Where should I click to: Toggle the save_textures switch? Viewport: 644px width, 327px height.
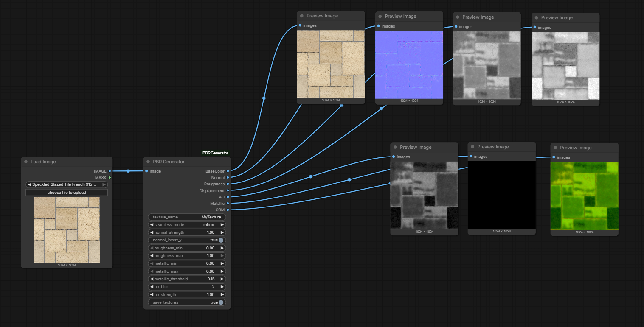coord(221,302)
